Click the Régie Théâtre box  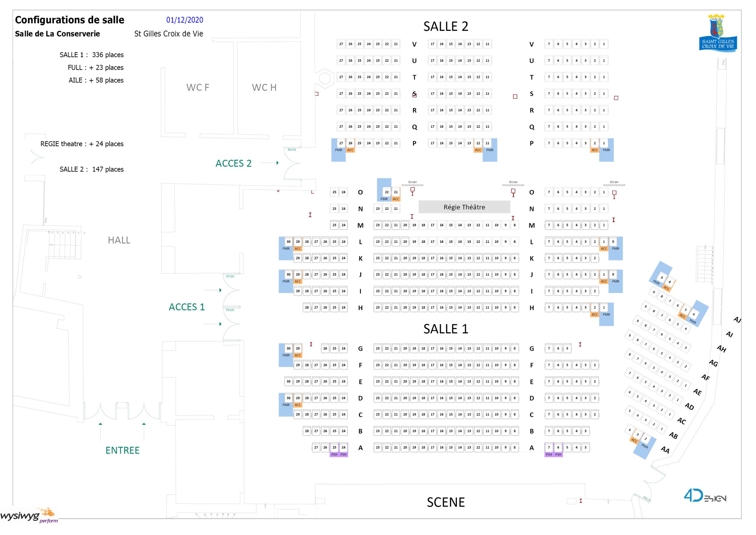click(x=464, y=207)
